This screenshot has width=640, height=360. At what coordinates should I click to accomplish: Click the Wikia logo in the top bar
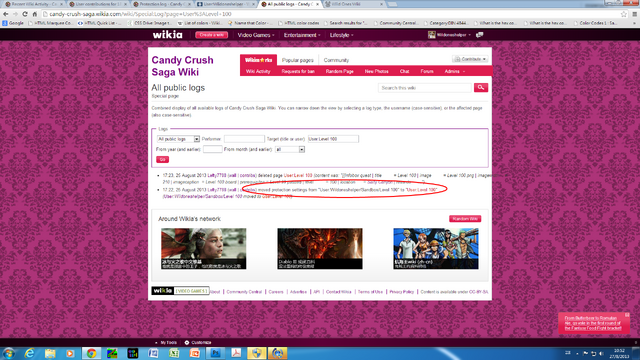167,35
